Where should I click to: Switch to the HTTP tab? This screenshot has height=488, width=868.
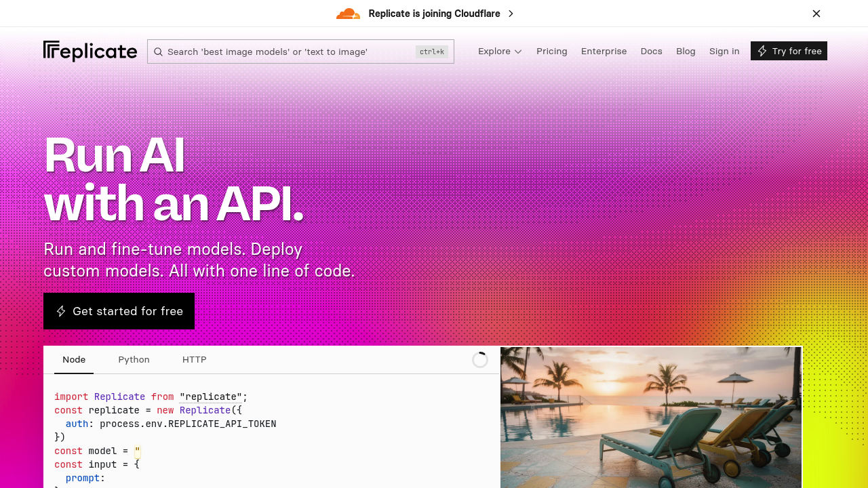pos(195,360)
